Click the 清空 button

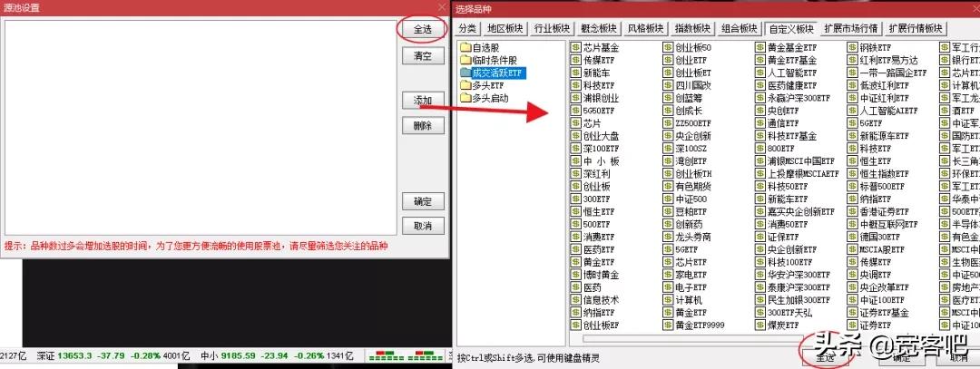click(x=423, y=56)
